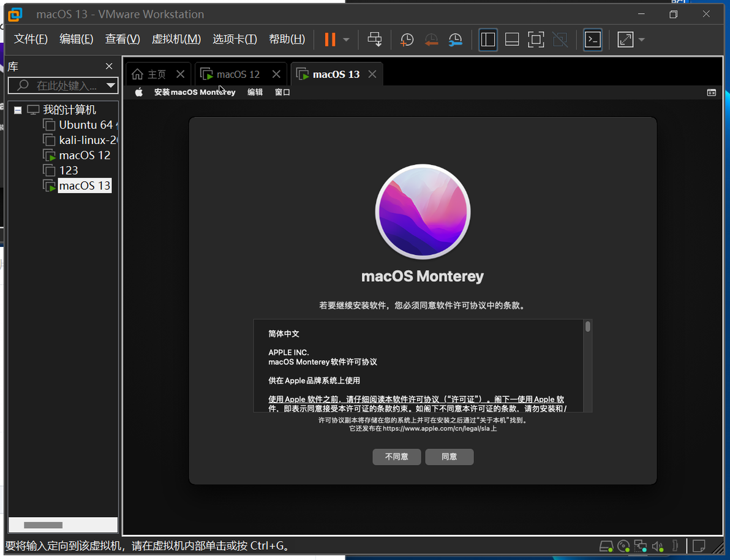Switch to the macOS 12 tab
The width and height of the screenshot is (730, 560).
point(238,74)
